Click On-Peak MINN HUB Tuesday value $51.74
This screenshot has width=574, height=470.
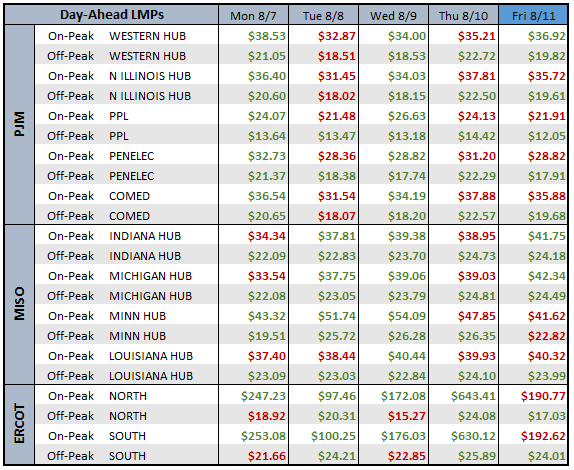click(336, 316)
